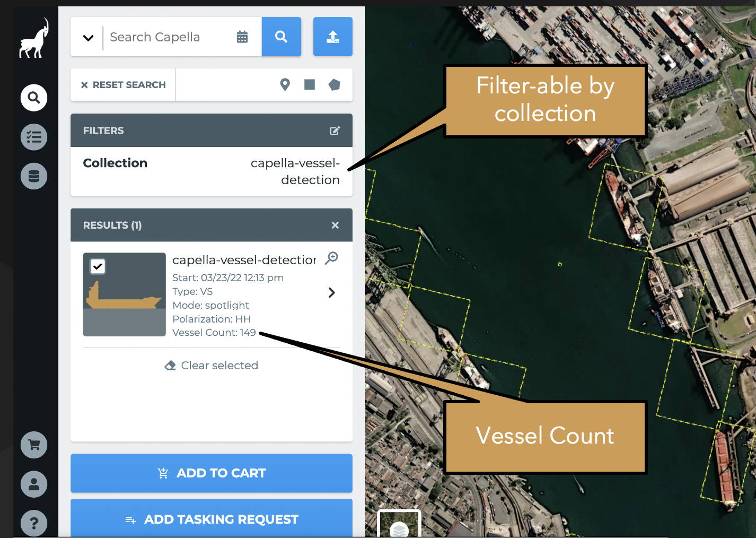Click the vessel result thumbnail
This screenshot has height=538, width=756.
[125, 294]
